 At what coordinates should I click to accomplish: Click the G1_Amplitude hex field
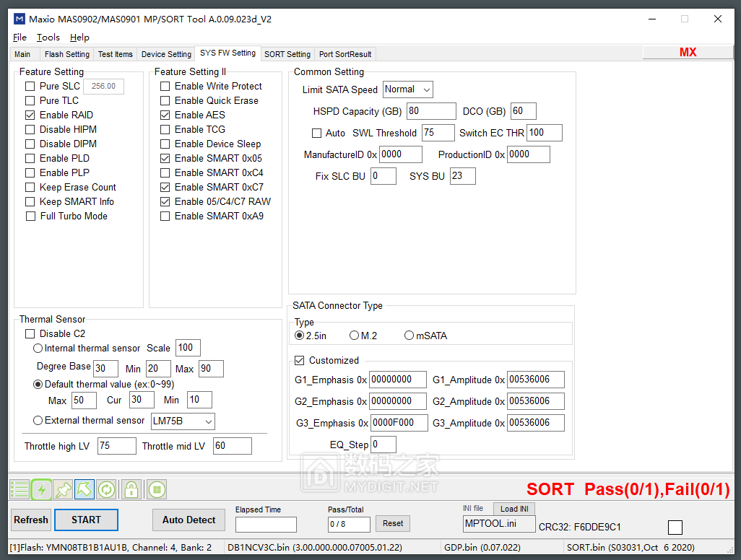pyautogui.click(x=535, y=379)
